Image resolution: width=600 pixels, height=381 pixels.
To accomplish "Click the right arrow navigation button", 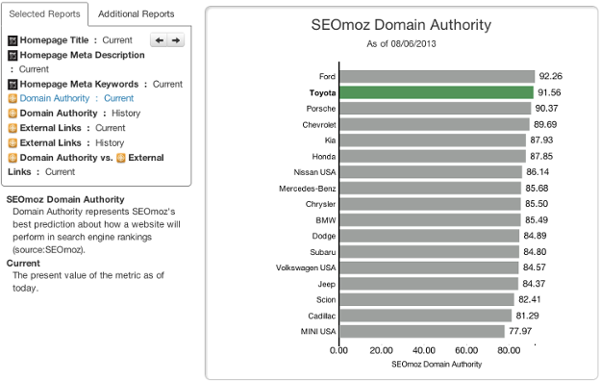I will pyautogui.click(x=176, y=40).
